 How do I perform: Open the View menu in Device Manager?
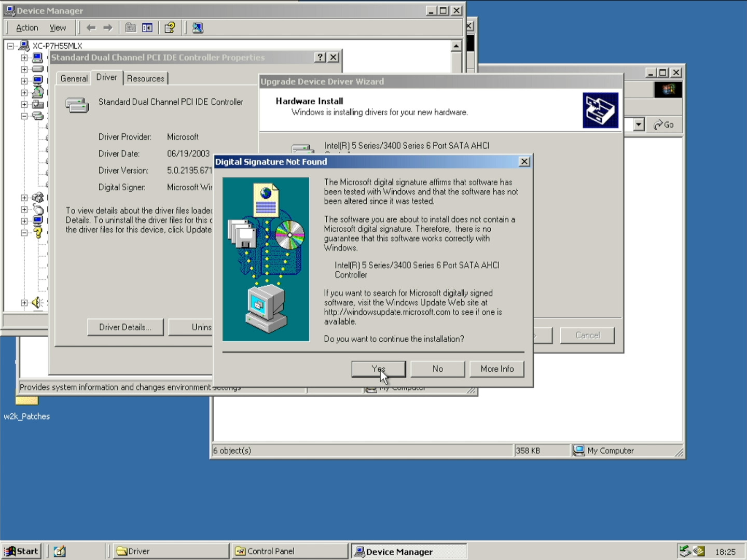click(x=58, y=28)
